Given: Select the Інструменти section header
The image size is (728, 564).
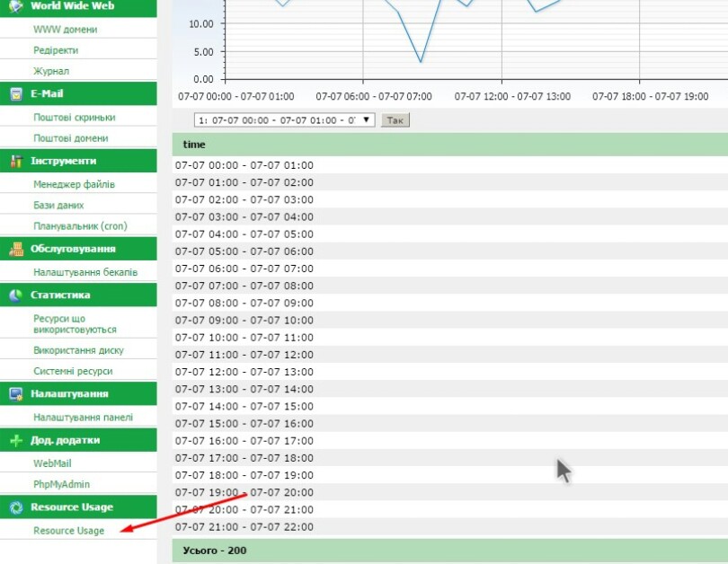Looking at the screenshot, I should [x=78, y=161].
